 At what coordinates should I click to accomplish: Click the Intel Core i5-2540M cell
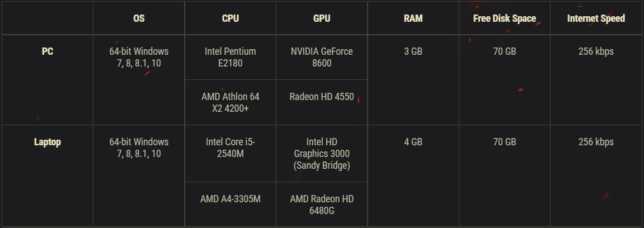coord(230,148)
